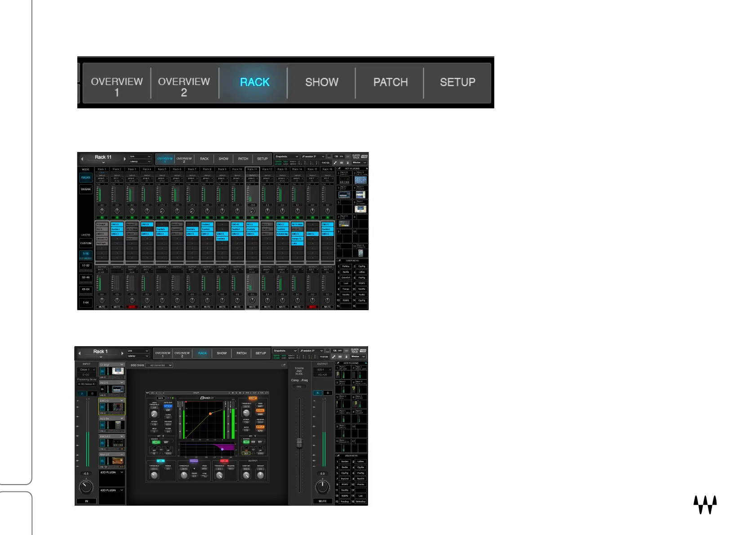The height and width of the screenshot is (535, 756).
Task: Choose the CUSTOM layer button
Action: tap(86, 243)
